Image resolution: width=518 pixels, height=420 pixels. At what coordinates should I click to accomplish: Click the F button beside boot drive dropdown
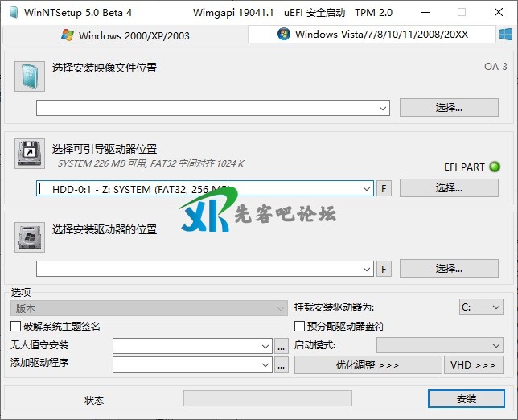point(384,188)
